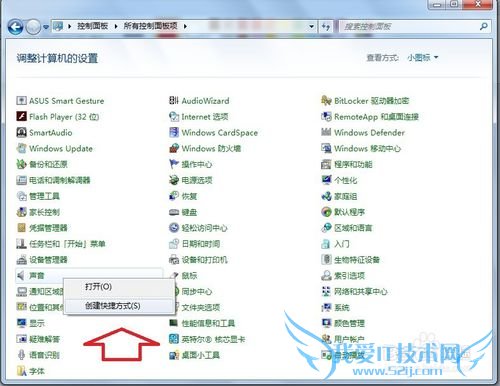This screenshot has width=500, height=386.
Task: Click the 管理工具 icon
Action: 22,196
